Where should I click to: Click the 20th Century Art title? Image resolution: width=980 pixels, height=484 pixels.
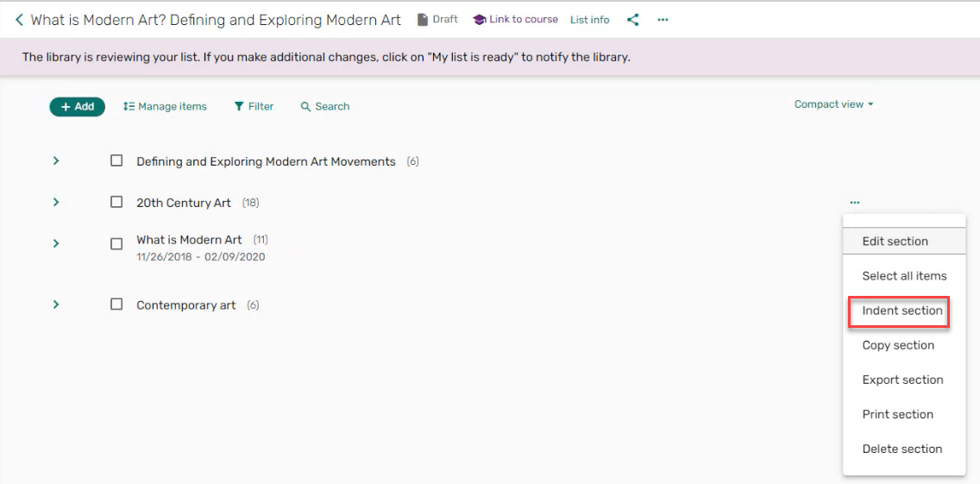click(x=184, y=203)
